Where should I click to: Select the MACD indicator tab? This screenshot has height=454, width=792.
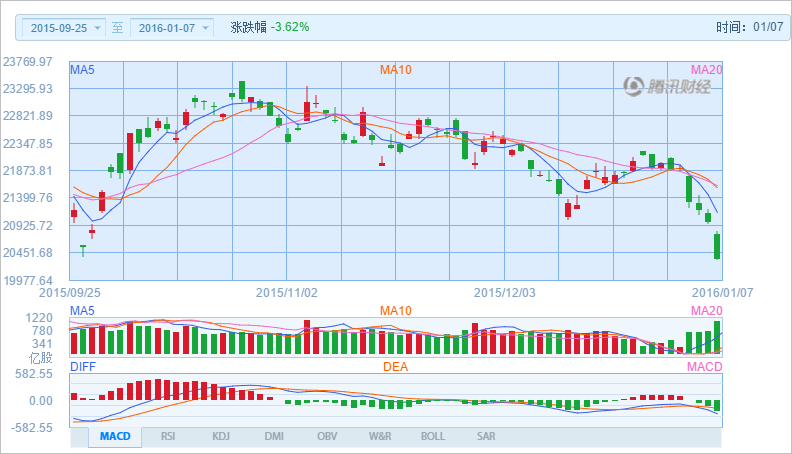tap(115, 436)
